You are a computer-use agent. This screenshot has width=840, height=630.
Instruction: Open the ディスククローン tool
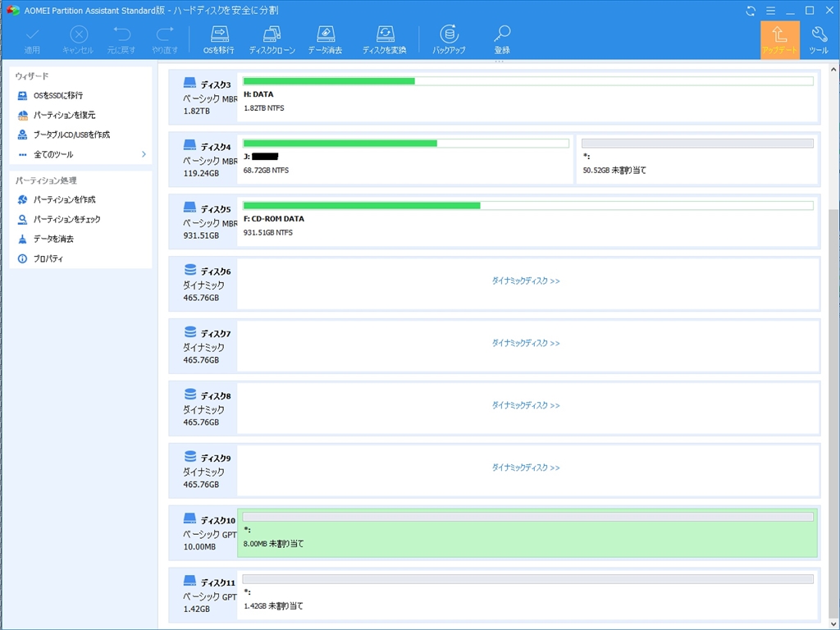coord(272,39)
